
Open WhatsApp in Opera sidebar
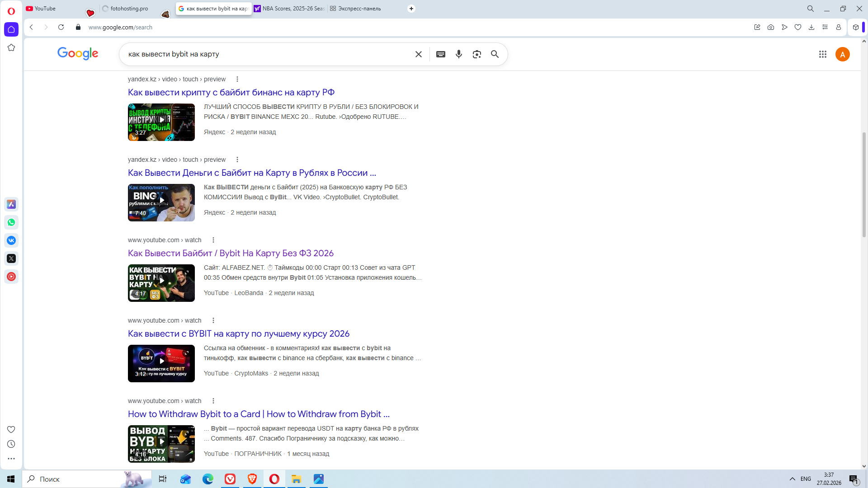11,222
